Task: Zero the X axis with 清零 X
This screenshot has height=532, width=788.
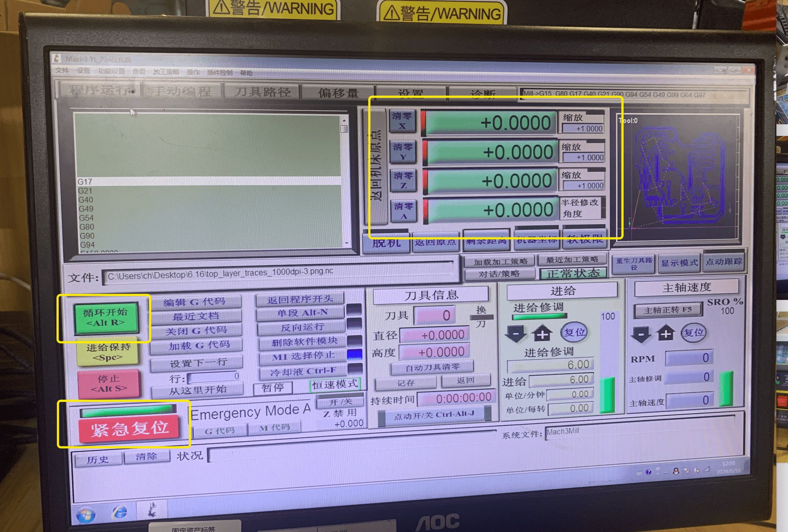Action: point(402,121)
